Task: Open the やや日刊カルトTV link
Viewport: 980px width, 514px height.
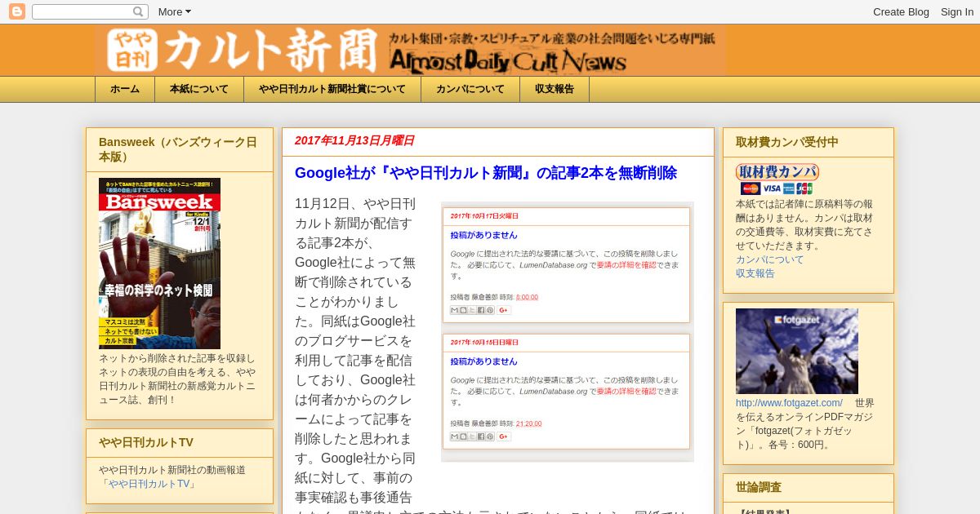Action: click(x=148, y=484)
